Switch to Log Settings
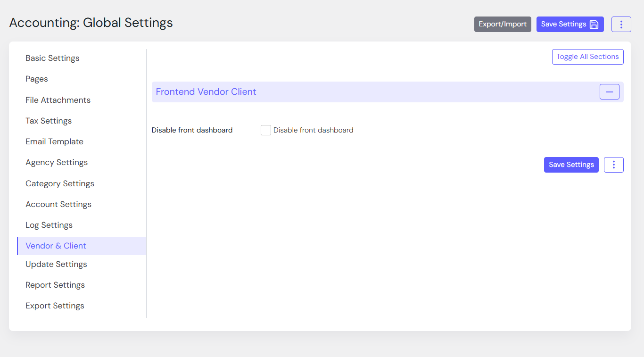The height and width of the screenshot is (357, 644). coord(49,225)
